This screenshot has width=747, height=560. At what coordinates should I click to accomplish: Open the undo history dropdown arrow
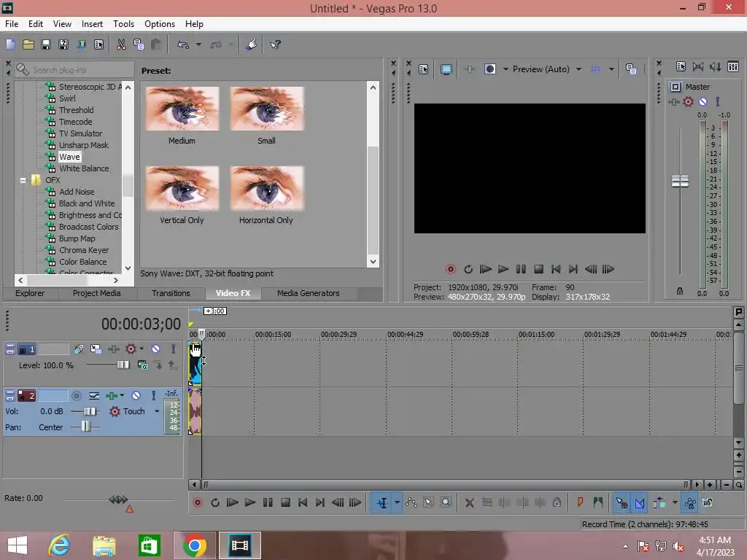[x=198, y=44]
